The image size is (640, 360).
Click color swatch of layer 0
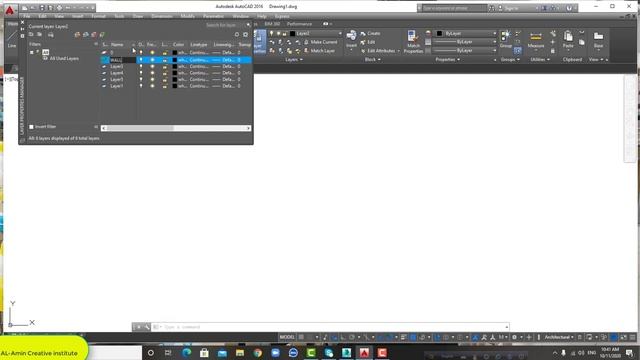pos(175,53)
